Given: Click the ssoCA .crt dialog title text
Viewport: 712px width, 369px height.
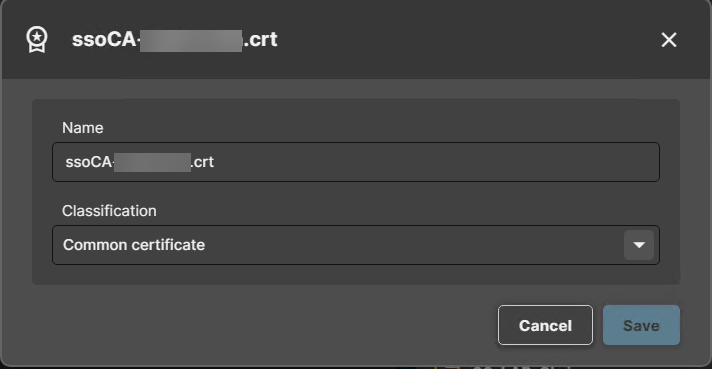Looking at the screenshot, I should coord(174,39).
